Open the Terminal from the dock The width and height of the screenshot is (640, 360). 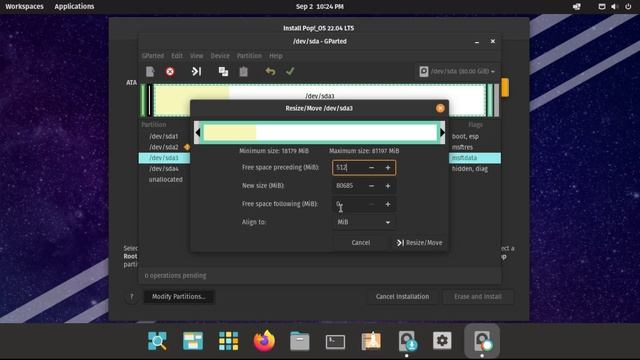335,342
